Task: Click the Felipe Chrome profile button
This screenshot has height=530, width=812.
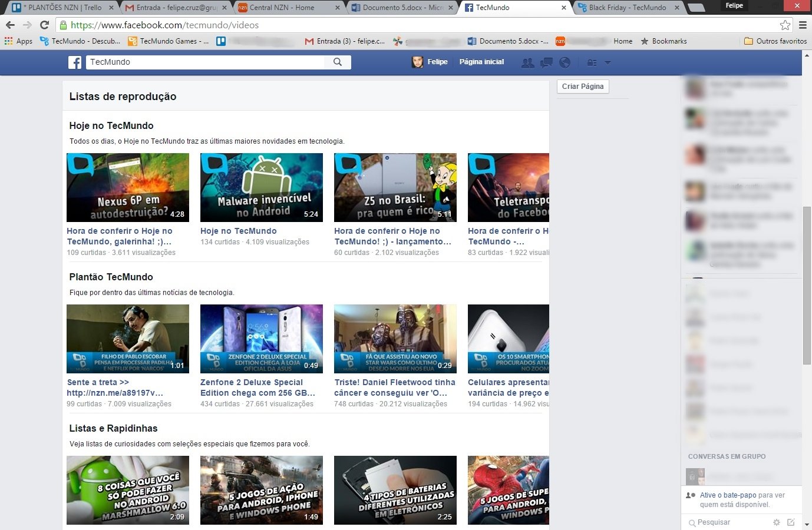Action: pyautogui.click(x=734, y=5)
